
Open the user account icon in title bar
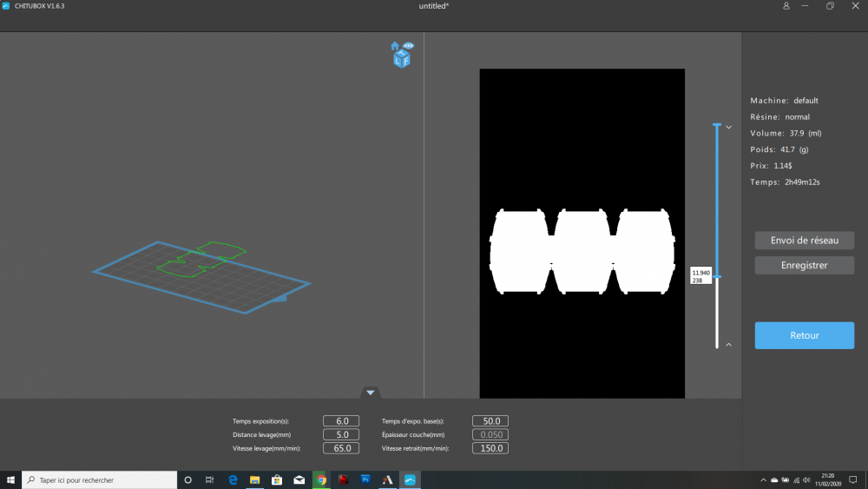(x=786, y=6)
